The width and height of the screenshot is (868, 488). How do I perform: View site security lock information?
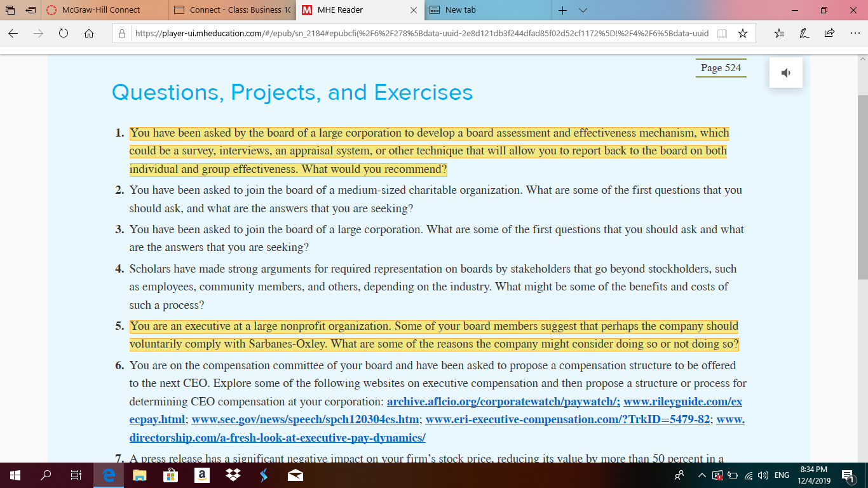pos(123,33)
